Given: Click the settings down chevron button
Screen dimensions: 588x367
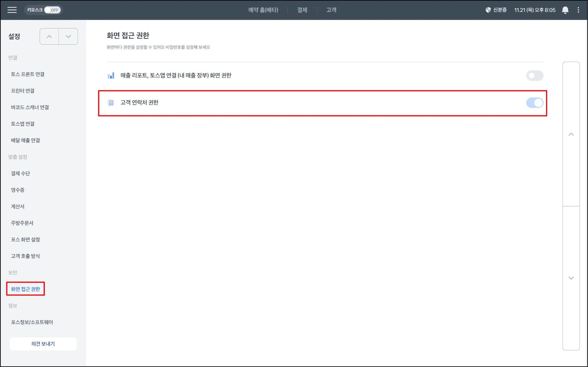Looking at the screenshot, I should [x=68, y=36].
